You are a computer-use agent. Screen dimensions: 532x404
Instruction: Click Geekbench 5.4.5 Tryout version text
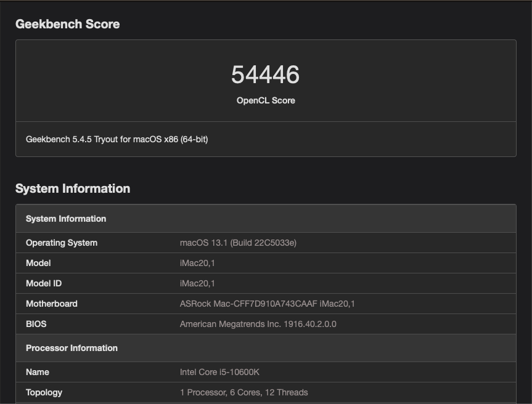[117, 139]
